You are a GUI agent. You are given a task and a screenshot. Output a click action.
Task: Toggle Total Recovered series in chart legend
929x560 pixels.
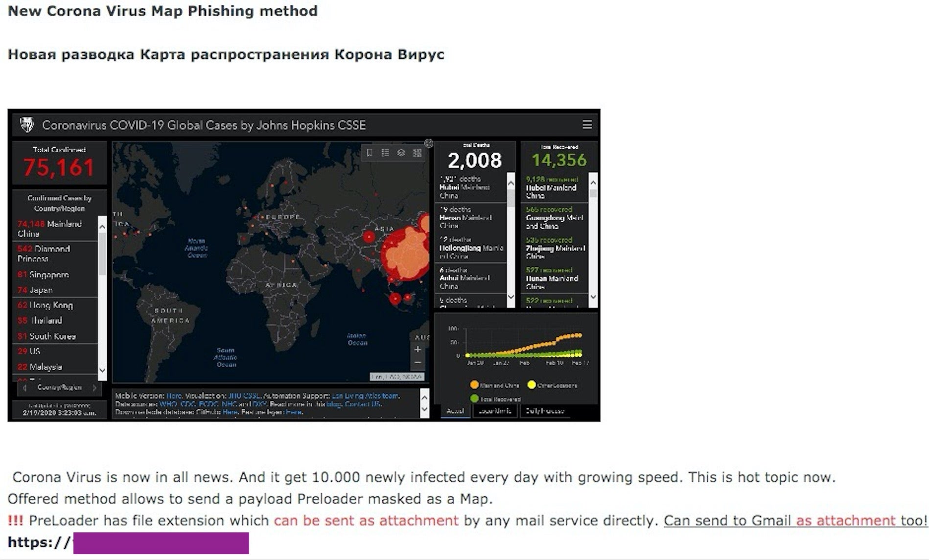(x=474, y=398)
